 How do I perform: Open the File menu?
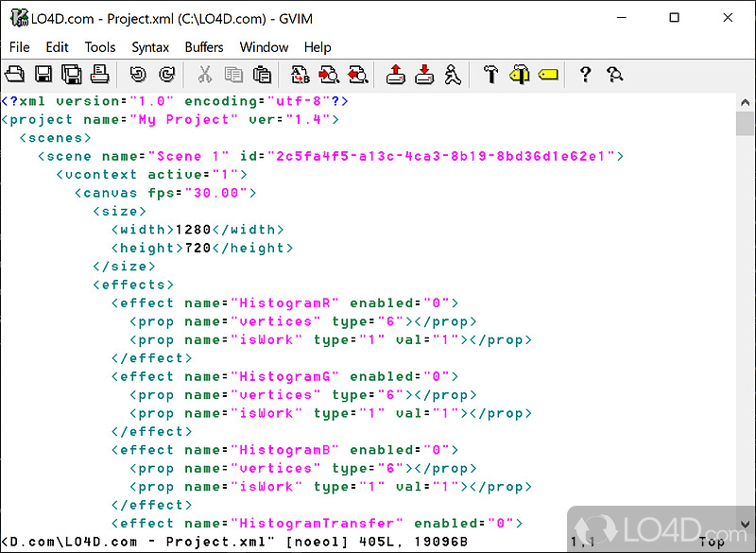coord(19,47)
